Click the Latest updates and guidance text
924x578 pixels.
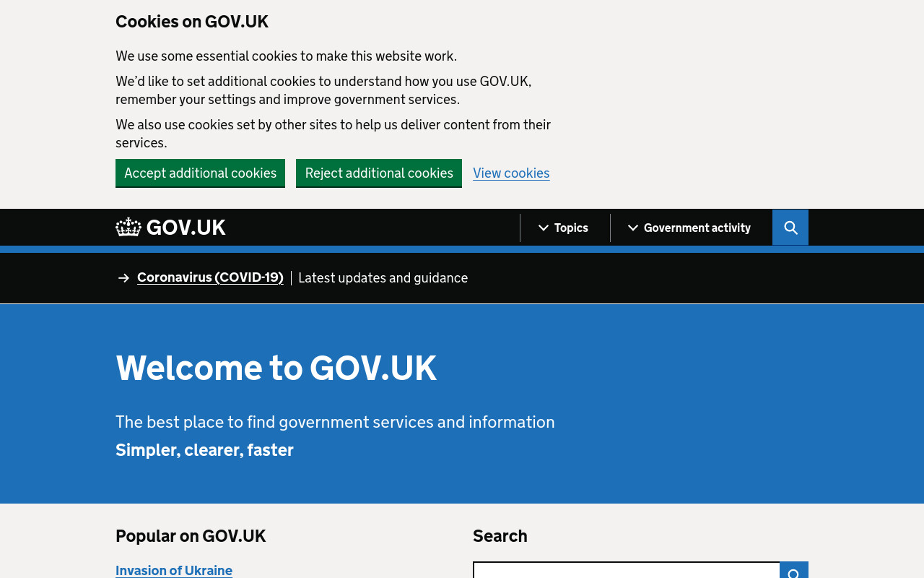[383, 278]
